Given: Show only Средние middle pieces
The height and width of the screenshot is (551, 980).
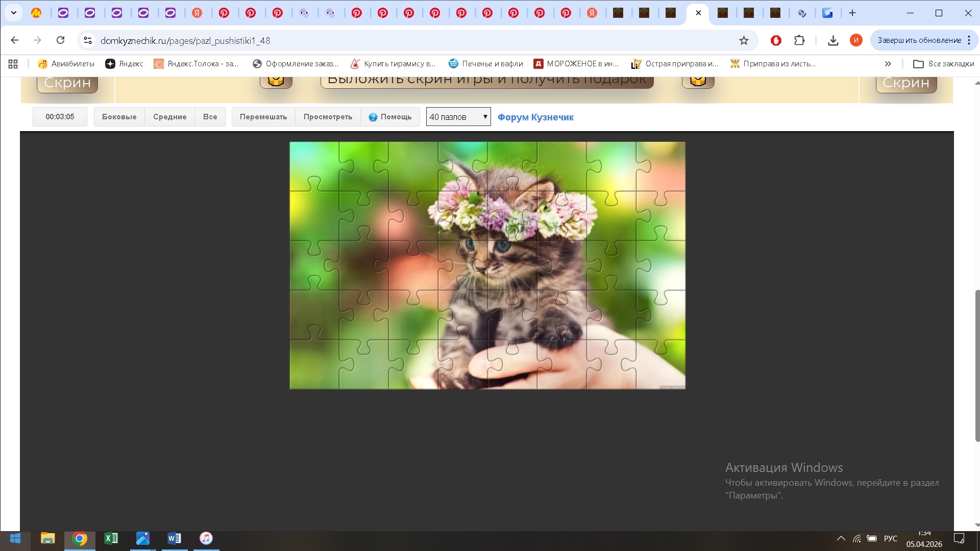Looking at the screenshot, I should click(x=169, y=117).
